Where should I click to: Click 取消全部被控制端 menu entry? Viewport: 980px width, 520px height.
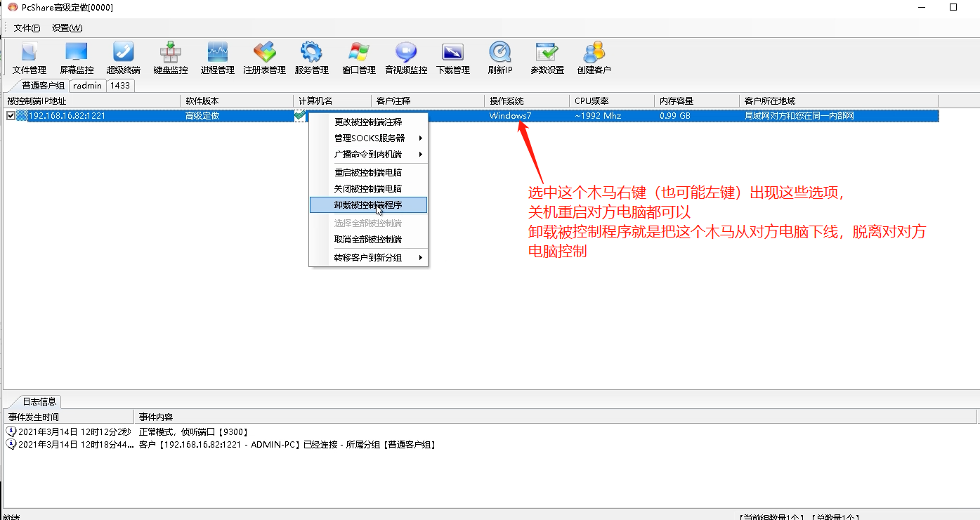point(368,240)
